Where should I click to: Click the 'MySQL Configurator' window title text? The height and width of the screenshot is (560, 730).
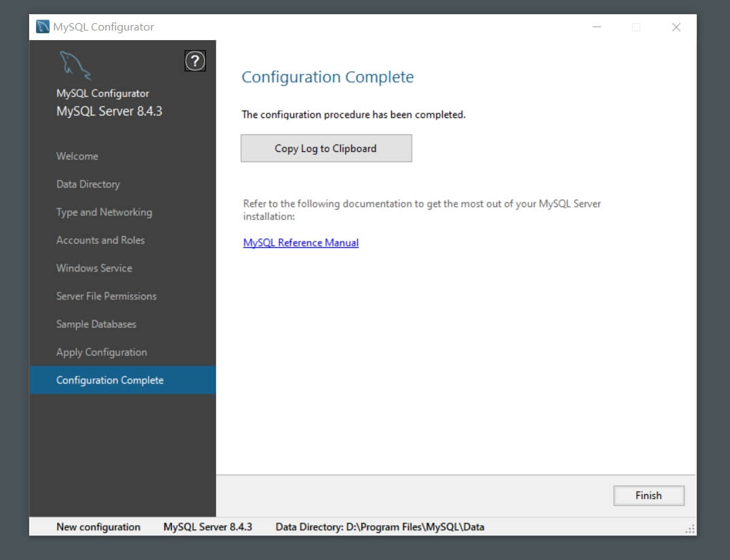pyautogui.click(x=103, y=27)
